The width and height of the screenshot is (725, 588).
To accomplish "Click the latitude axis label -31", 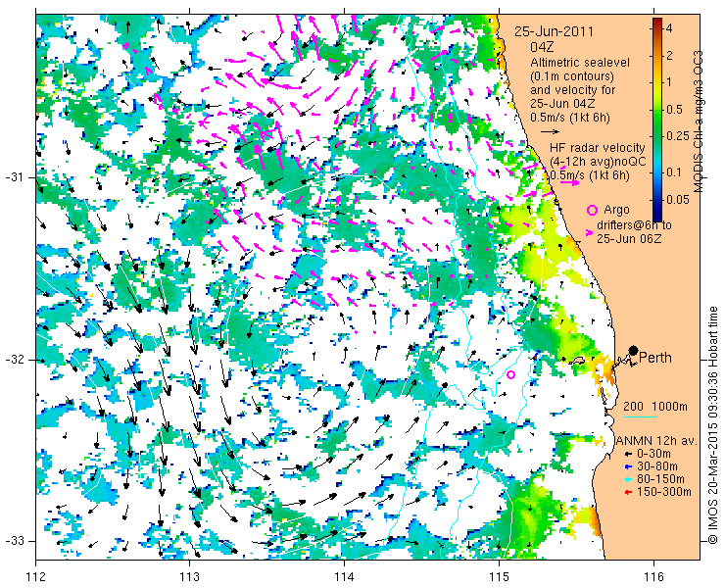I will tap(14, 177).
